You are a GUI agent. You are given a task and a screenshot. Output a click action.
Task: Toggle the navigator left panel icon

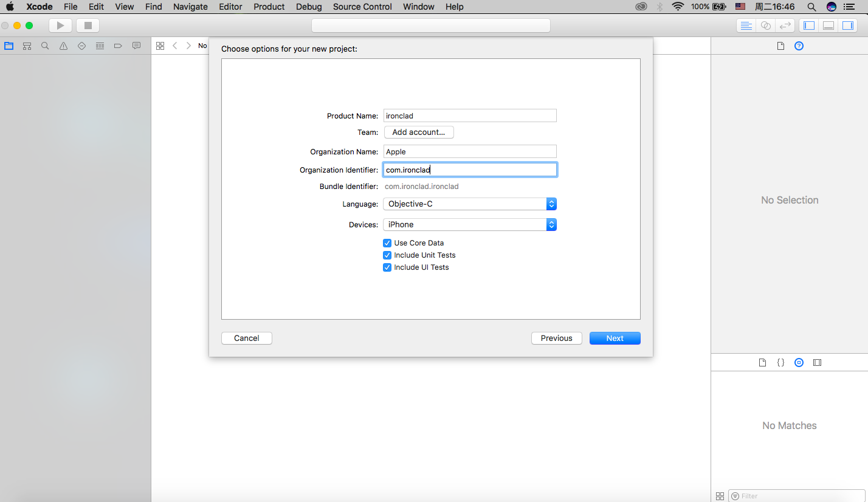point(809,26)
